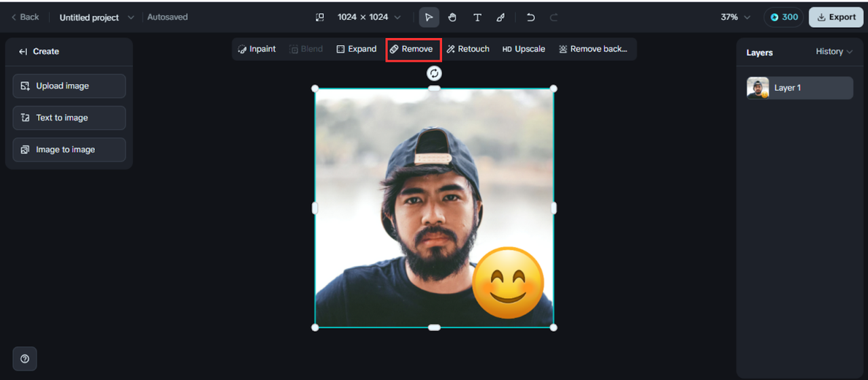Image resolution: width=868 pixels, height=380 pixels.
Task: Open the help question mark button
Action: pyautogui.click(x=25, y=359)
